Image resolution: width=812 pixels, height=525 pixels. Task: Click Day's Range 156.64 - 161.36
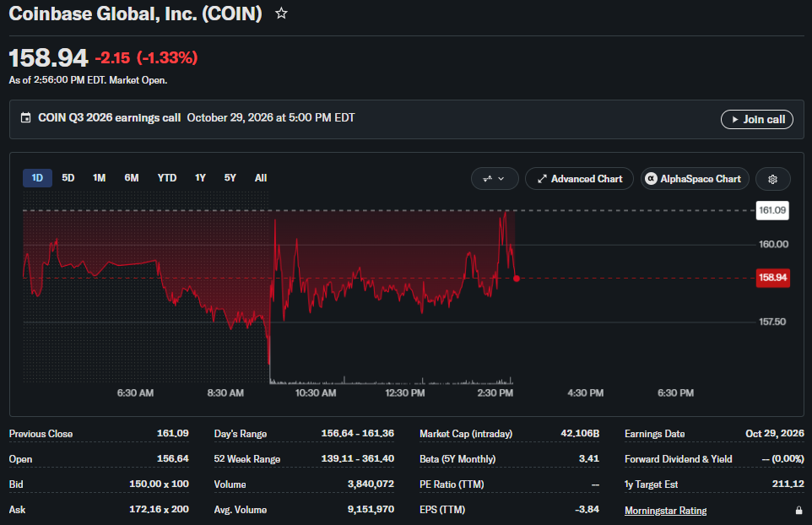[x=357, y=433]
